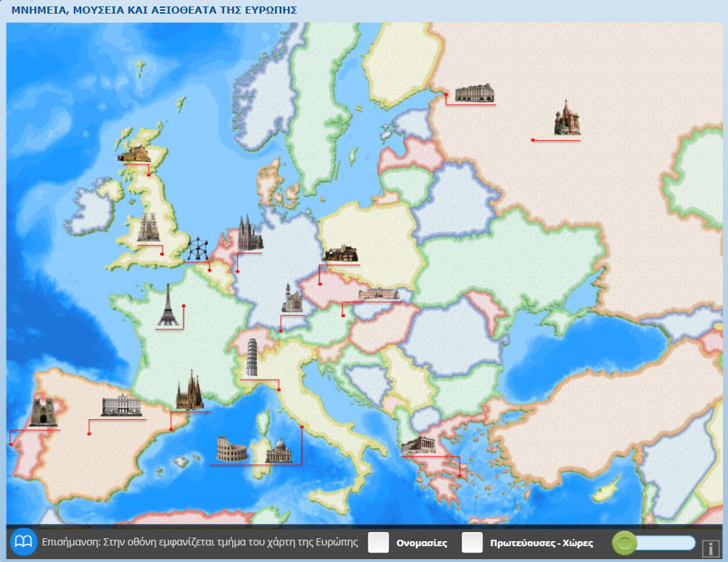Click the Colosseum icon near Italy

pyautogui.click(x=232, y=449)
